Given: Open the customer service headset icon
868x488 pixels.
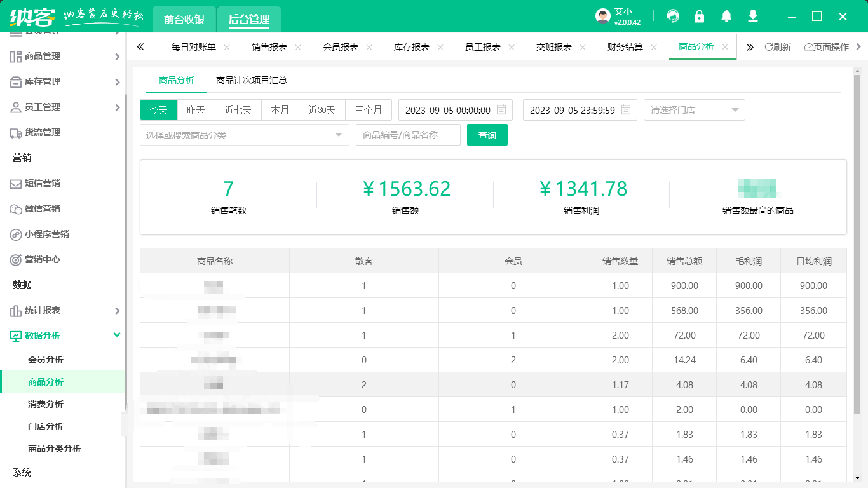Looking at the screenshot, I should point(672,15).
